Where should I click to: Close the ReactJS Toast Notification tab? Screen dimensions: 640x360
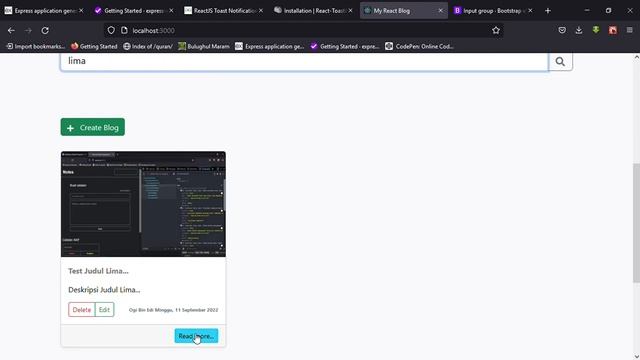point(261,11)
